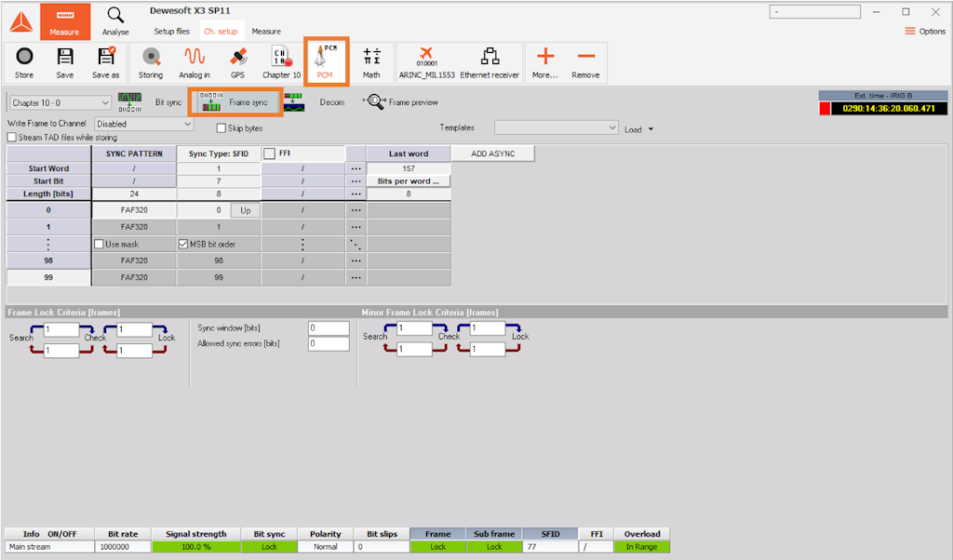Click the Bits per word ... button
Image resolution: width=953 pixels, height=560 pixels.
pyautogui.click(x=409, y=181)
